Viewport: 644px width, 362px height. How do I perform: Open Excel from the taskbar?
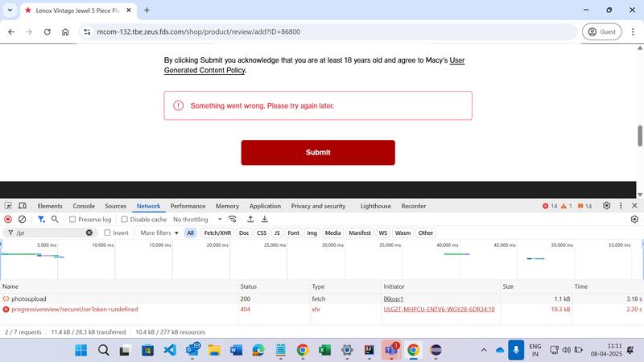pos(324,350)
